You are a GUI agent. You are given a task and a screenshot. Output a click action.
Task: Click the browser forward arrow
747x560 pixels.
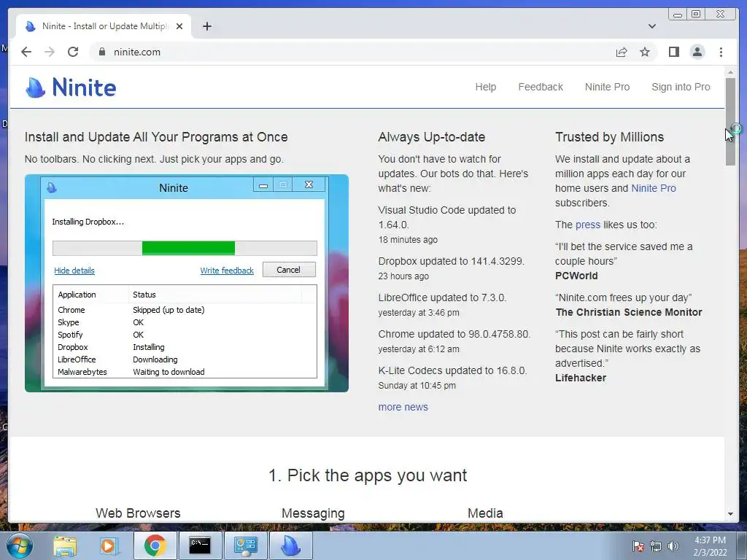(50, 52)
